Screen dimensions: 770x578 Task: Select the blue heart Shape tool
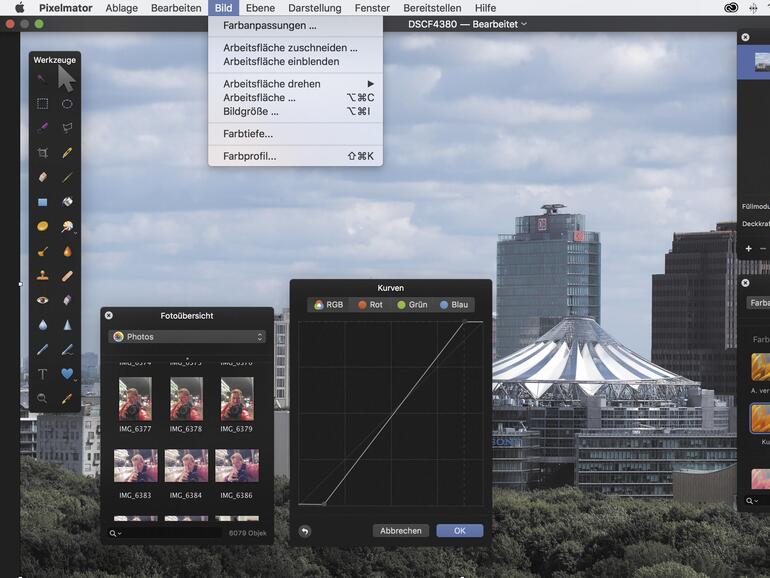pyautogui.click(x=67, y=374)
